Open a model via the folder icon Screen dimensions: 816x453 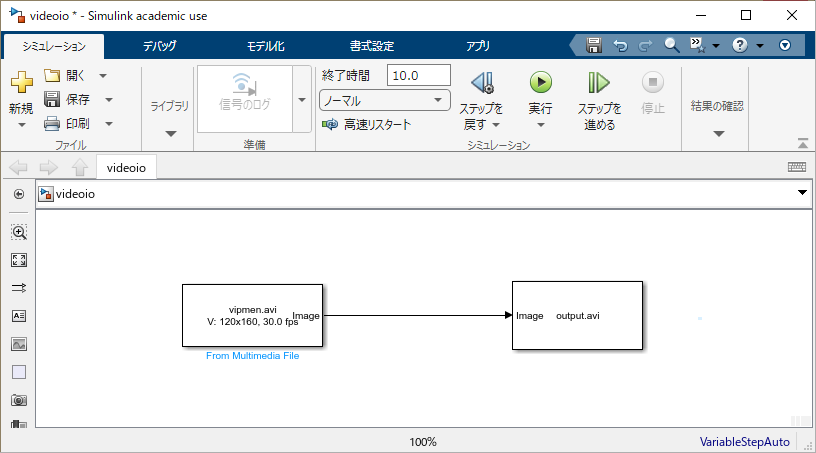coord(52,76)
